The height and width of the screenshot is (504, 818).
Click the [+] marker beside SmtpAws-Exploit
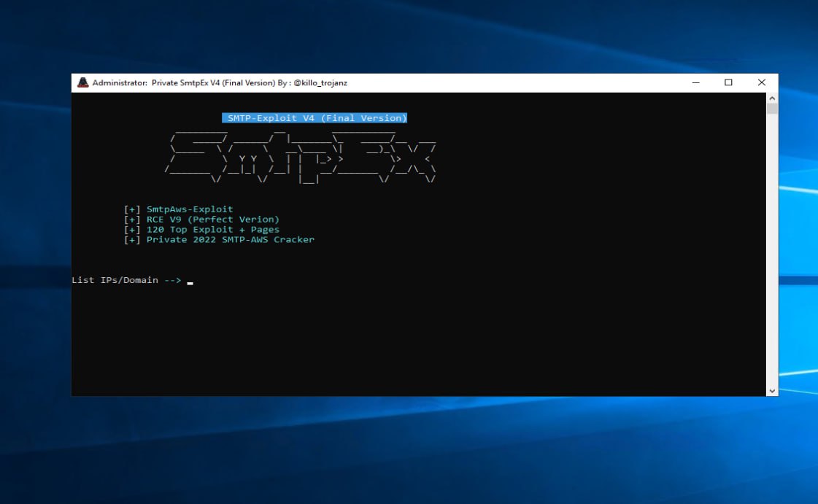click(132, 209)
